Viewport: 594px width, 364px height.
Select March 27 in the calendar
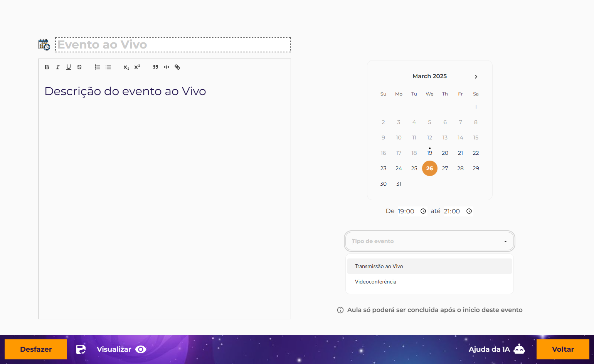click(x=445, y=168)
